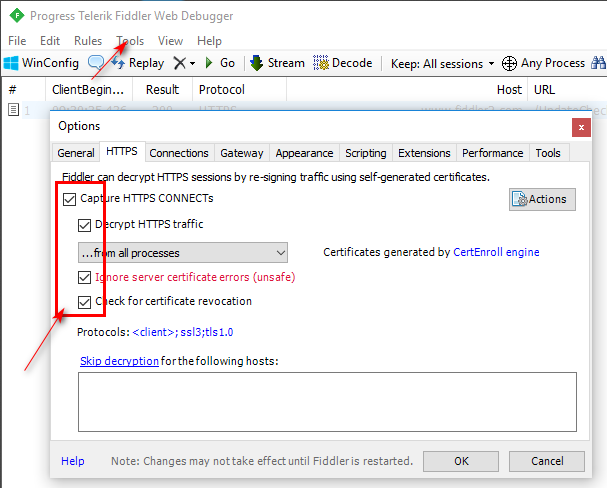The image size is (607, 488).
Task: Click the CertEnroll engine link
Action: pos(496,252)
